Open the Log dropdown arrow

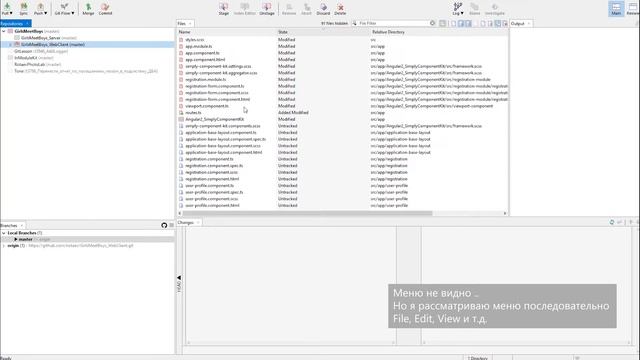tap(462, 13)
